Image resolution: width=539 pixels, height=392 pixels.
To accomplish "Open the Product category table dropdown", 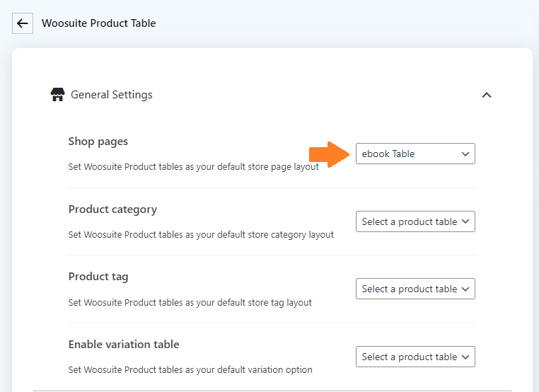I will click(x=415, y=221).
